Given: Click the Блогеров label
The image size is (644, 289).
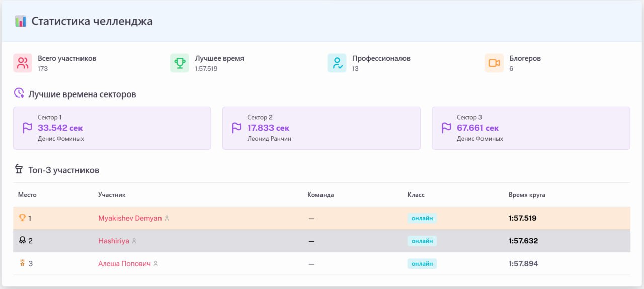Looking at the screenshot, I should tap(525, 58).
